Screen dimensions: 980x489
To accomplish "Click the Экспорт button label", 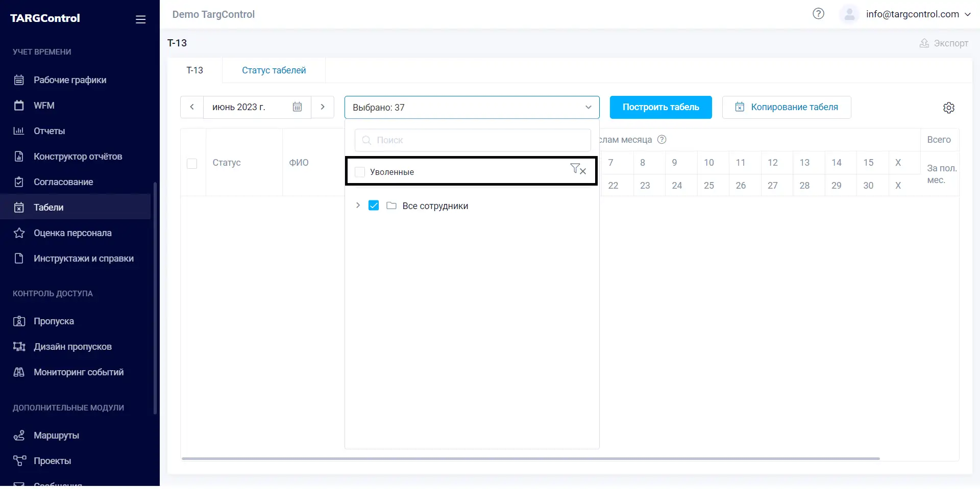I will tap(951, 43).
